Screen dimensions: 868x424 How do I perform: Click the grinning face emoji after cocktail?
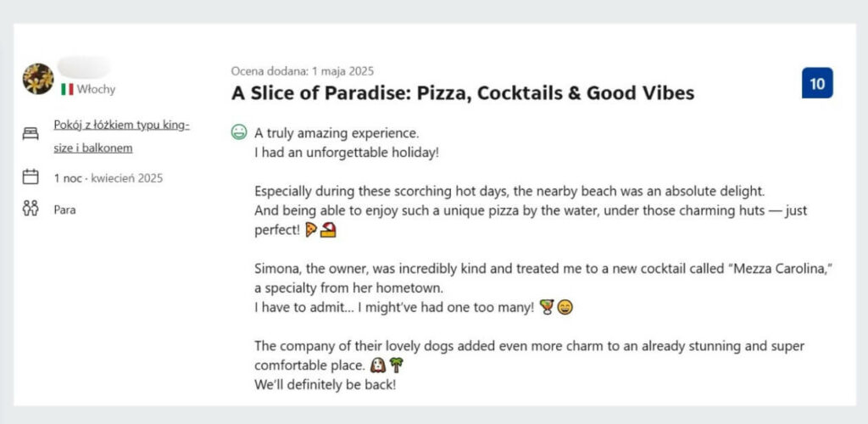pyautogui.click(x=565, y=307)
